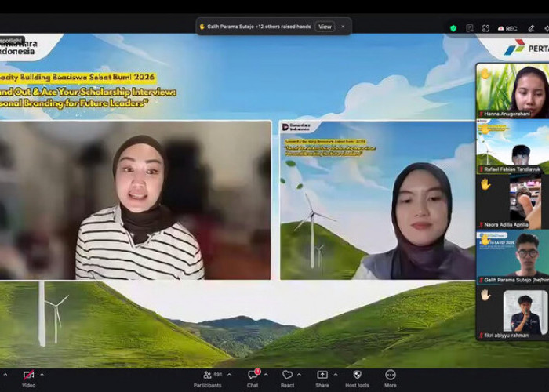This screenshot has height=392, width=549.
Task: Click the REC recording indicator
Action: tap(507, 29)
